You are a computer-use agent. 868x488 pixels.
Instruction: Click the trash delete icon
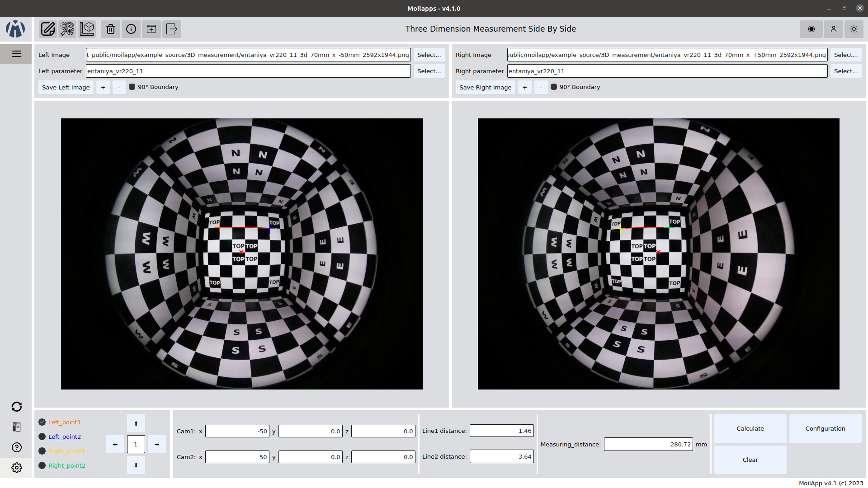pos(111,29)
